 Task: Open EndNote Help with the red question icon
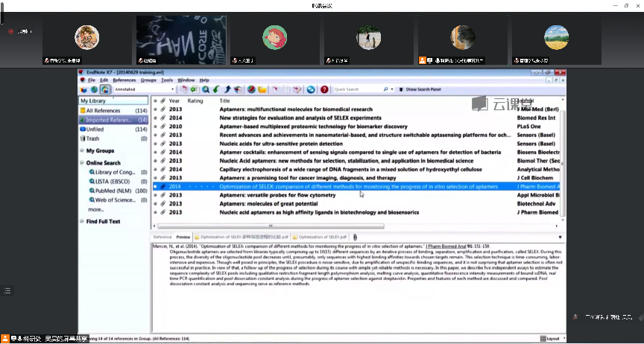(324, 89)
